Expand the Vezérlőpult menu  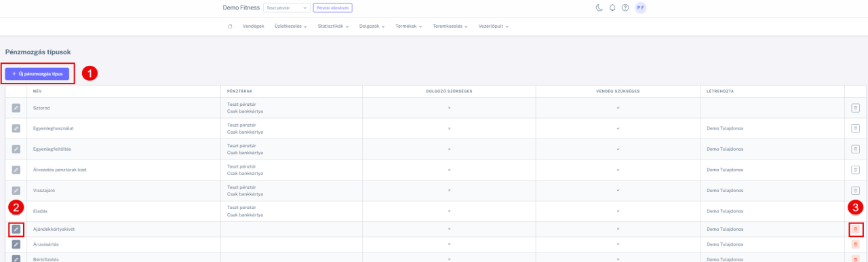pos(493,26)
